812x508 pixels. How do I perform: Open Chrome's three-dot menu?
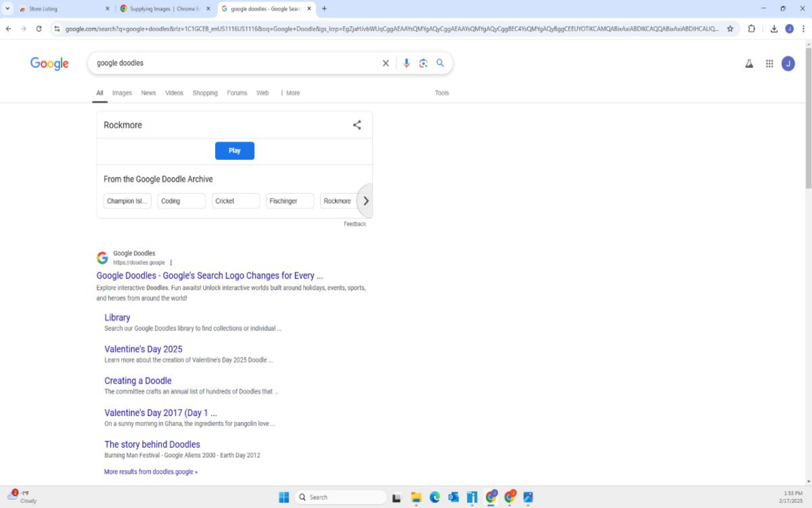[804, 29]
